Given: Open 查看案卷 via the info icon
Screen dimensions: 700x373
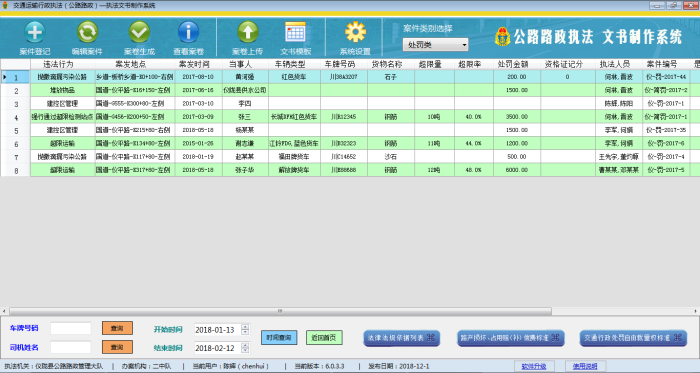Looking at the screenshot, I should tap(188, 33).
